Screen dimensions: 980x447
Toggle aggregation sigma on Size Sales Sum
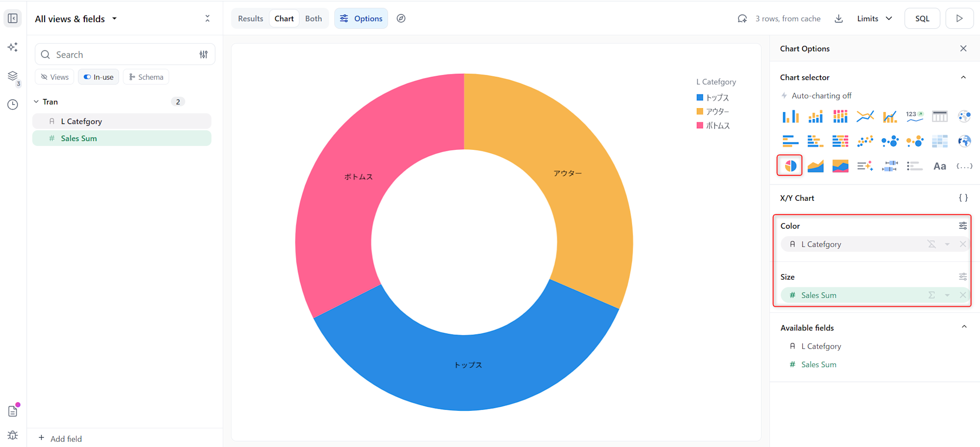pyautogui.click(x=931, y=295)
